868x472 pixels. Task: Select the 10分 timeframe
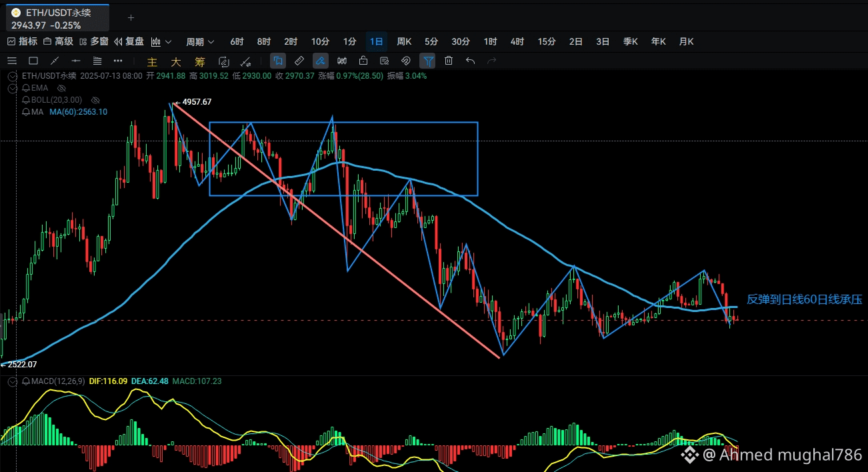[320, 41]
